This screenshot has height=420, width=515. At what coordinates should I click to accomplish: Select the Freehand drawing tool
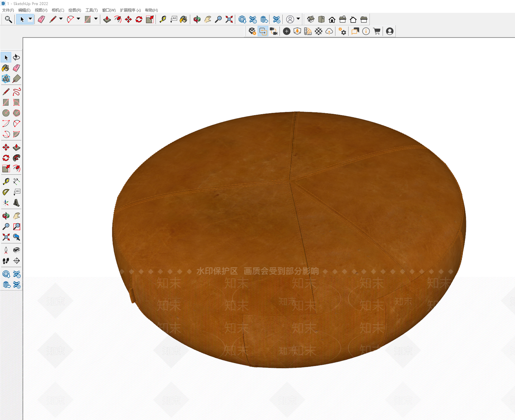(x=16, y=92)
